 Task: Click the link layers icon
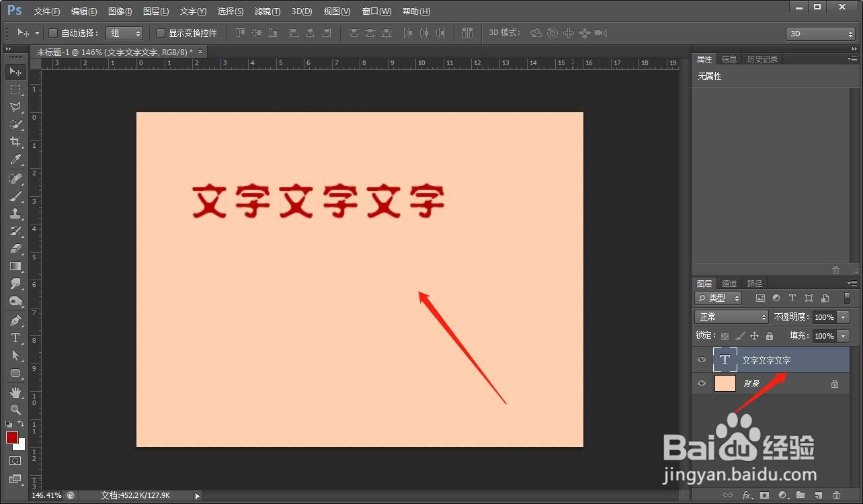727,495
